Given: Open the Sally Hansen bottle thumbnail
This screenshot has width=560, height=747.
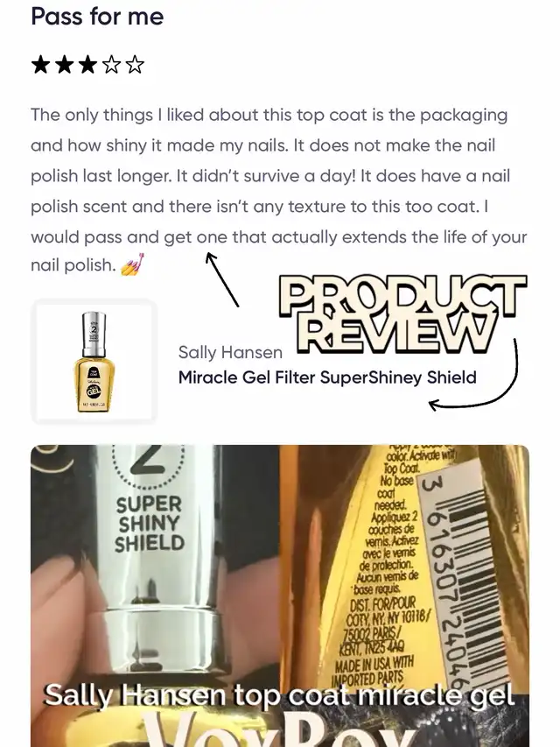Looking at the screenshot, I should point(94,362).
